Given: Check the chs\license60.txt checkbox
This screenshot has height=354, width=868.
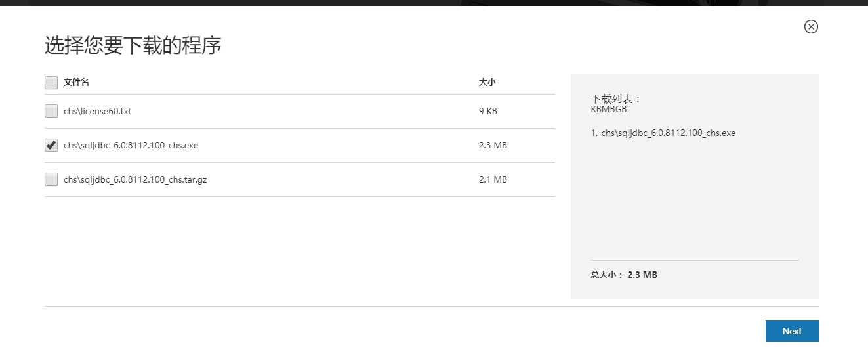Looking at the screenshot, I should 51,112.
